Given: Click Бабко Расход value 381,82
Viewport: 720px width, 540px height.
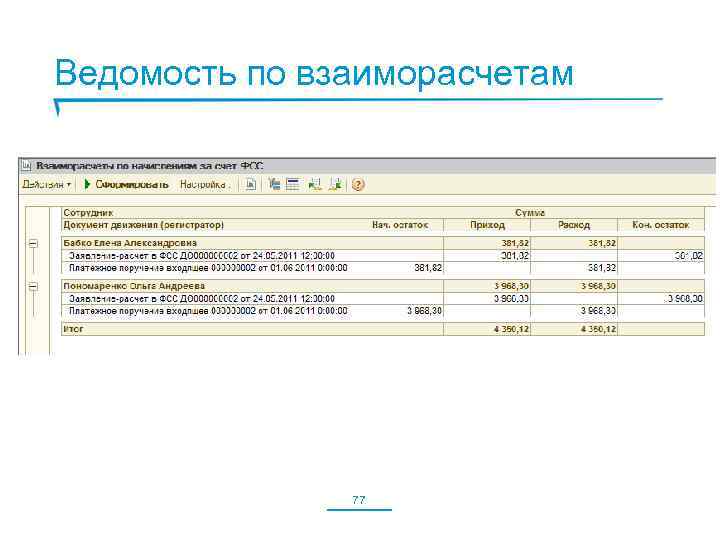Looking at the screenshot, I should point(602,243).
